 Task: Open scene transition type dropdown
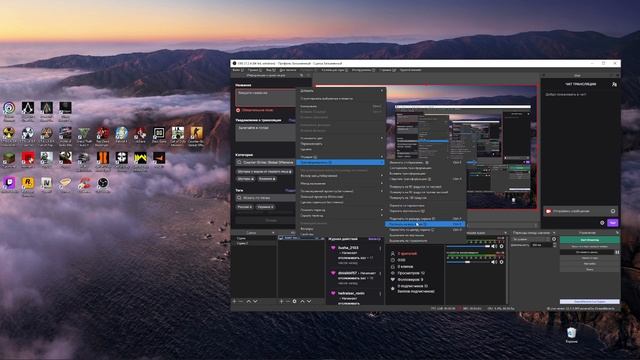(531, 239)
